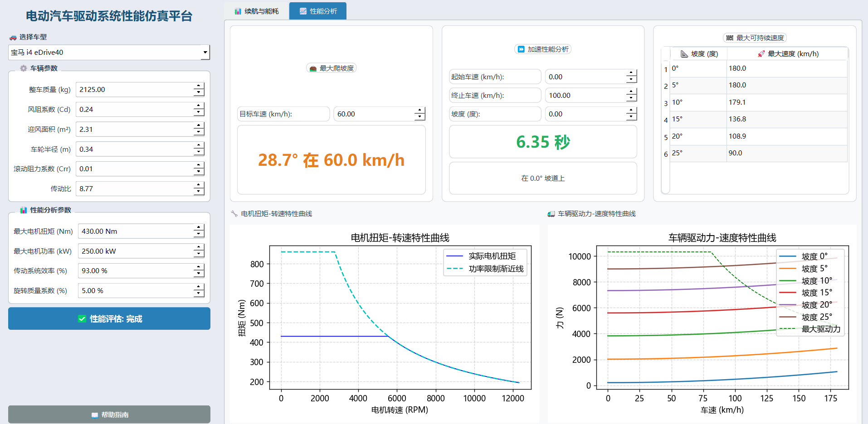
Task: Select the 5° slope cell in row 2
Action: click(x=698, y=86)
